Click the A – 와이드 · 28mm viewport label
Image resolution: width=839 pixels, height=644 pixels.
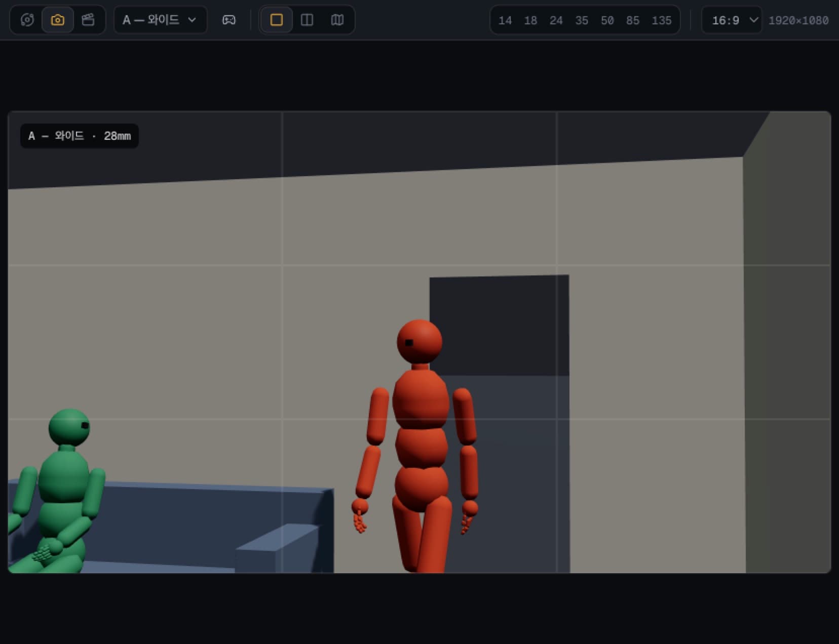click(x=80, y=136)
